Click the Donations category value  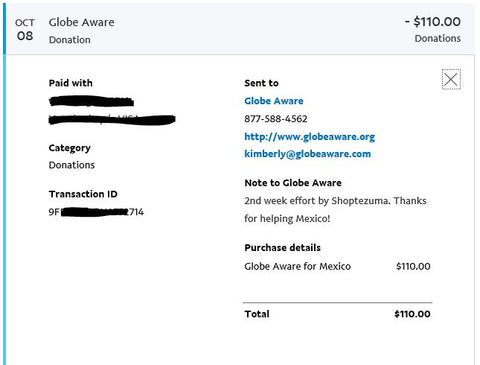coord(72,165)
